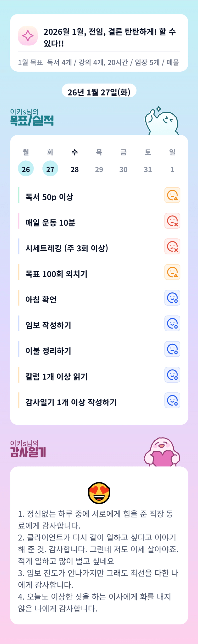The image size is (198, 644).
Task: Click the status face icon for 독서 50p 이상
Action: pos(172,195)
